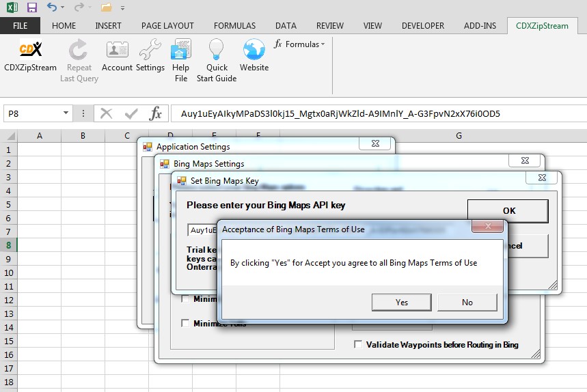Expand the Formulas dropdown in ribbon
The width and height of the screenshot is (587, 392).
tap(299, 44)
